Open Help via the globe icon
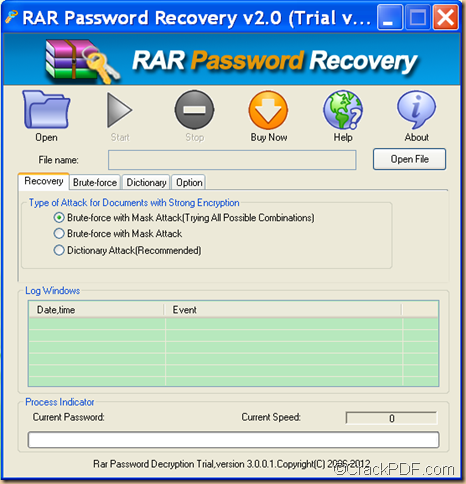Image resolution: width=466 pixels, height=484 pixels. 343,110
